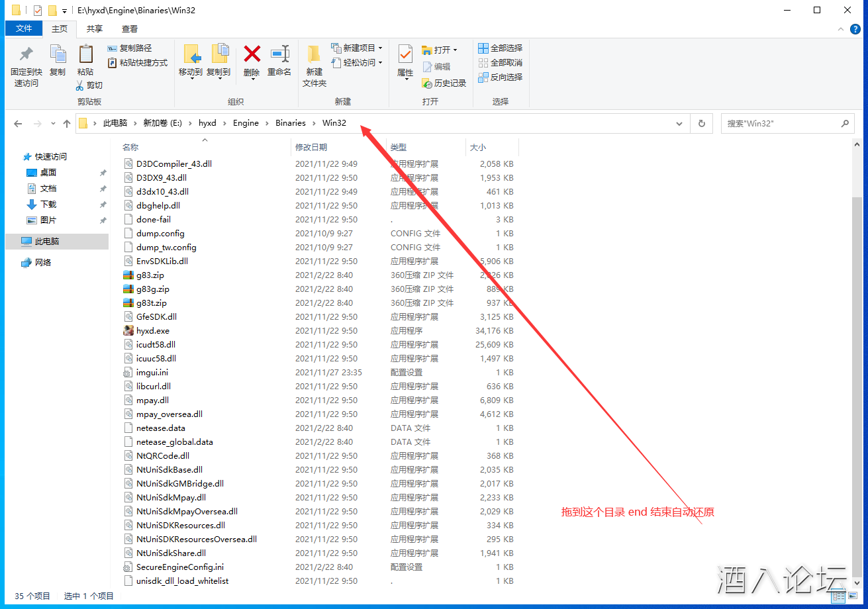Viewport: 868px width, 609px height.
Task: Click the blue help question icon
Action: (x=855, y=29)
